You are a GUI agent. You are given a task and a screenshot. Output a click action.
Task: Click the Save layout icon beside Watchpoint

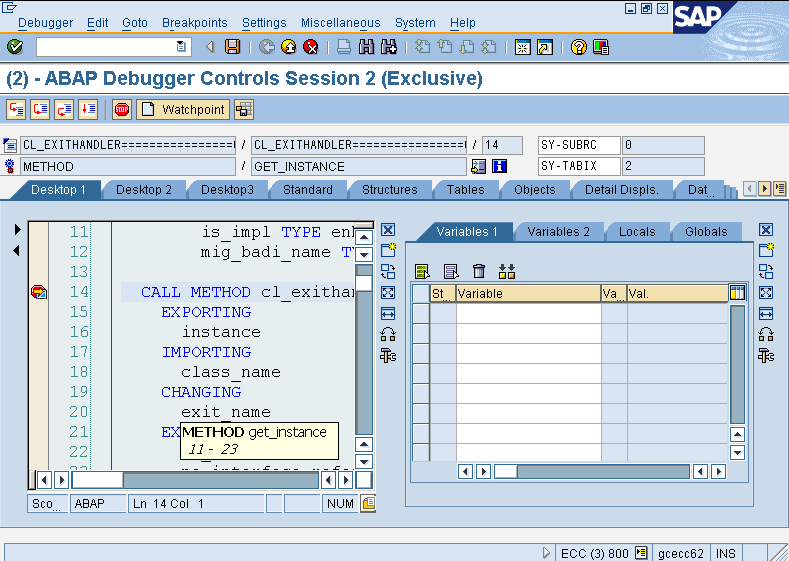click(x=244, y=109)
